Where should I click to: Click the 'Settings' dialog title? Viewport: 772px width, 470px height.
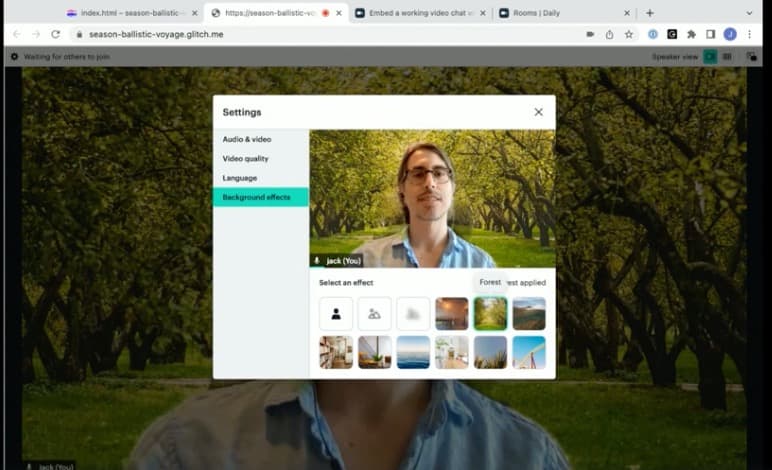(242, 112)
